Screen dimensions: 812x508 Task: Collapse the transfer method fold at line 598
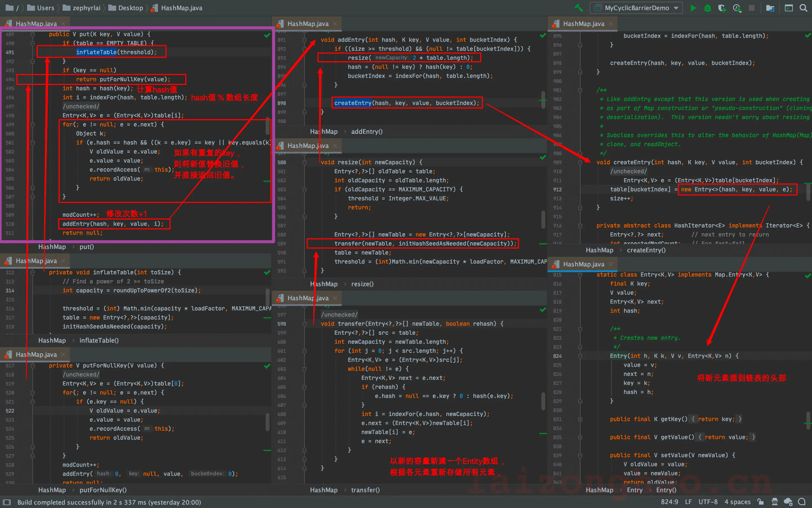tap(304, 324)
